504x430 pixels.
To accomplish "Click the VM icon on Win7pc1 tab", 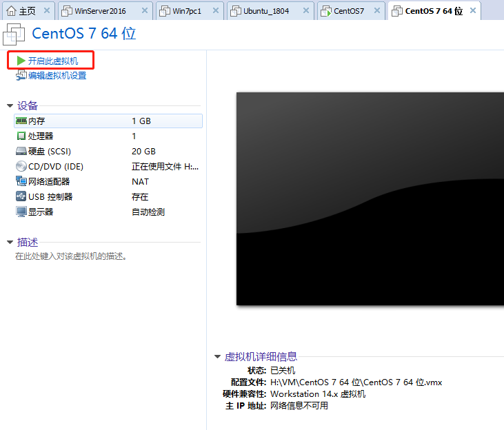I will click(165, 11).
